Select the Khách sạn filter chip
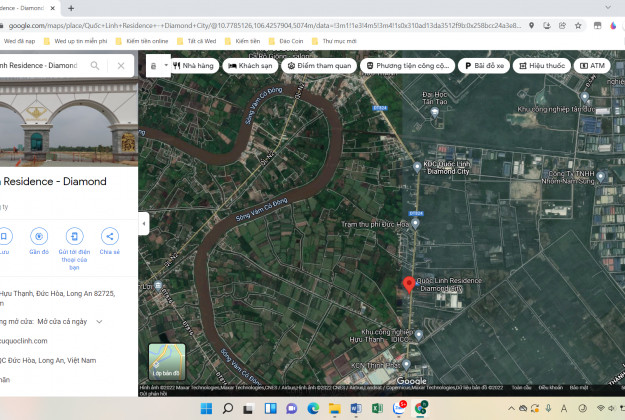 click(251, 66)
